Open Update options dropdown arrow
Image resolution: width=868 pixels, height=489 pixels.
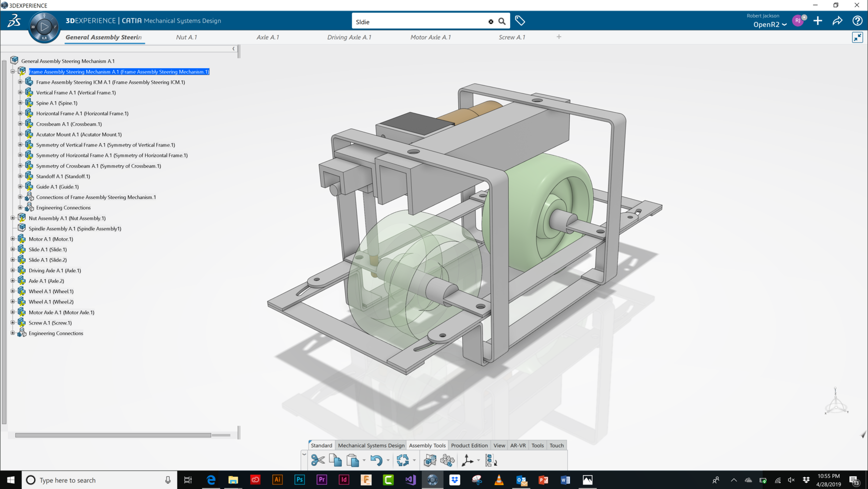414,460
